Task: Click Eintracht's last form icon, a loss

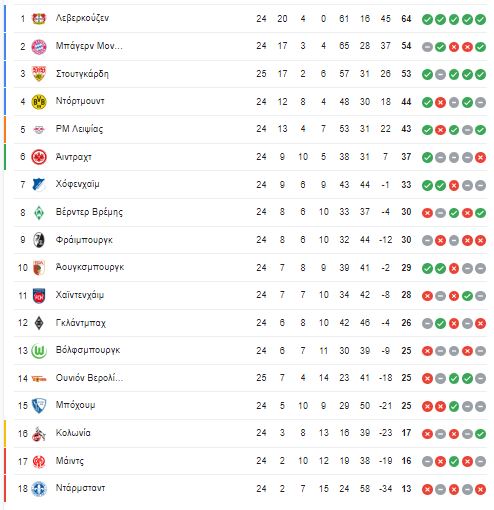Action: click(x=480, y=158)
